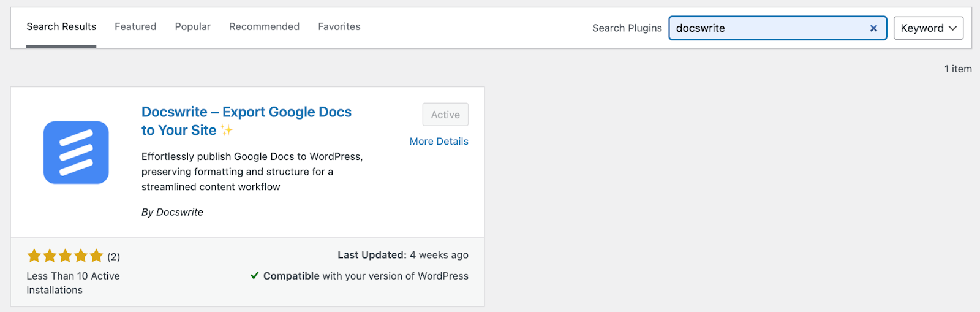Switch to the Popular tab

click(x=193, y=26)
